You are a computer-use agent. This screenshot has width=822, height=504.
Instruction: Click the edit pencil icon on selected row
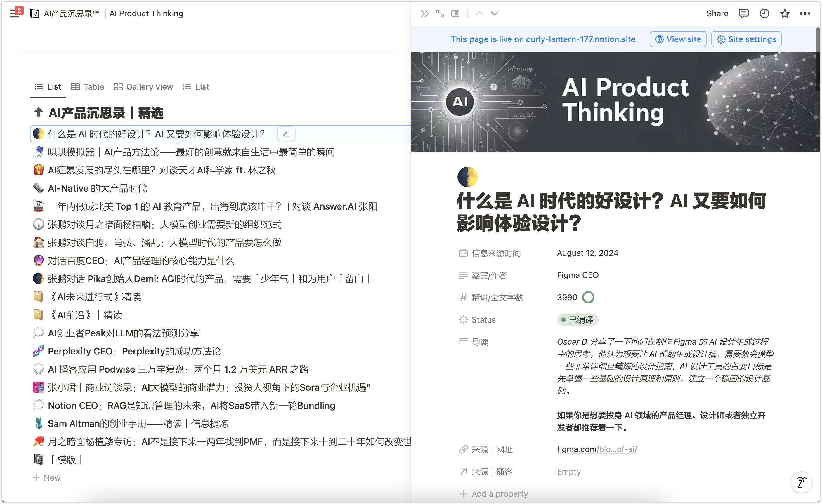tap(286, 134)
